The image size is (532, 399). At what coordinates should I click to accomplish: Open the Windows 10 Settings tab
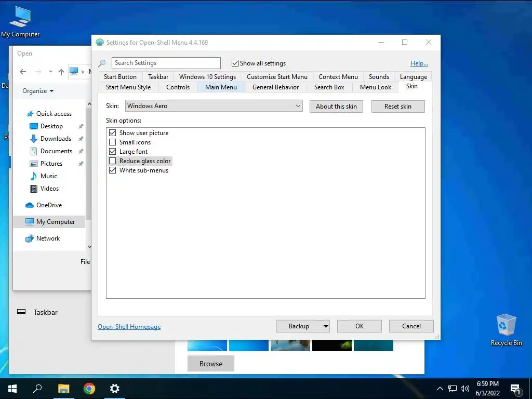[208, 77]
